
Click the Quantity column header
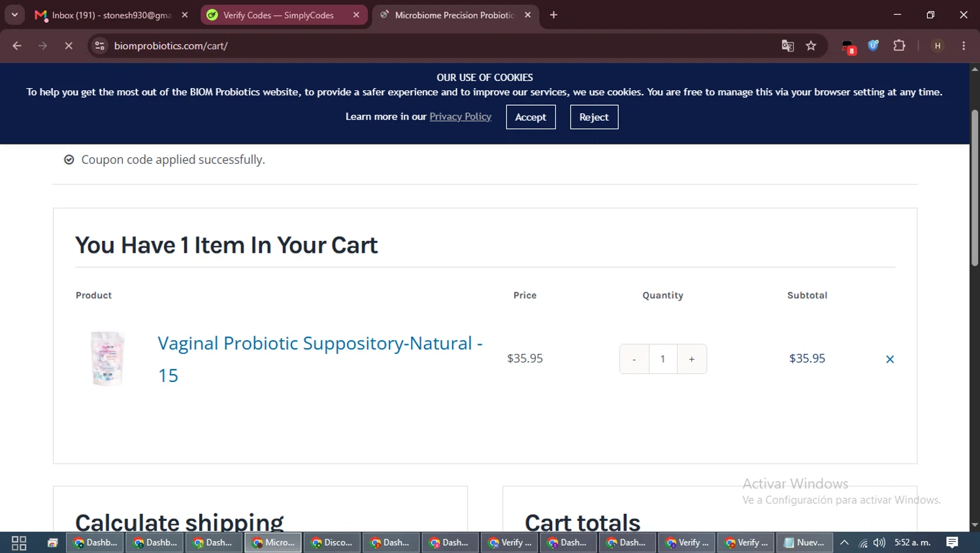662,295
